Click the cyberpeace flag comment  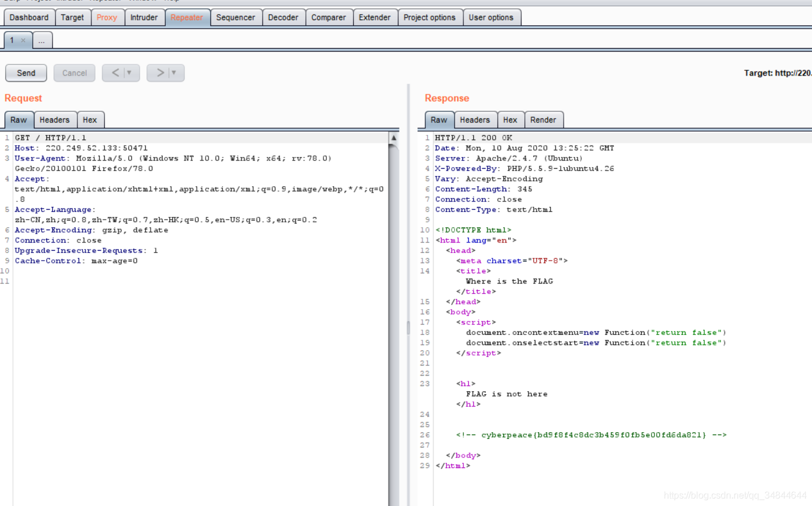pos(592,435)
